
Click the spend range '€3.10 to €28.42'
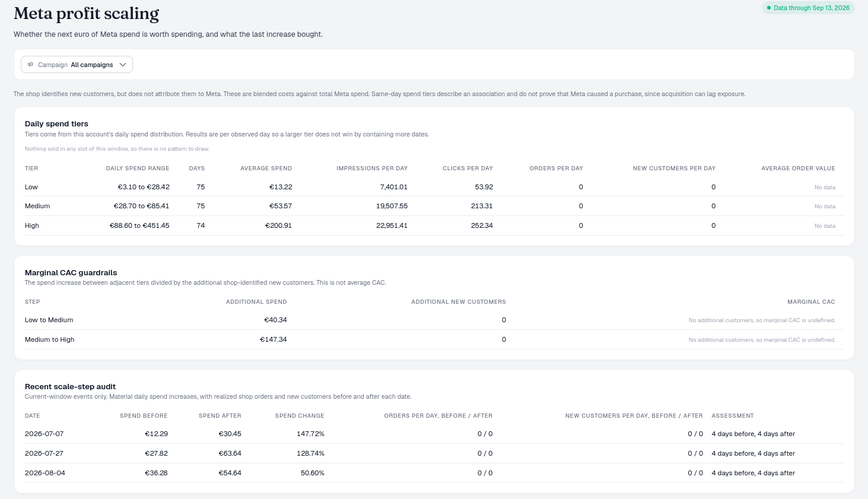click(x=144, y=187)
